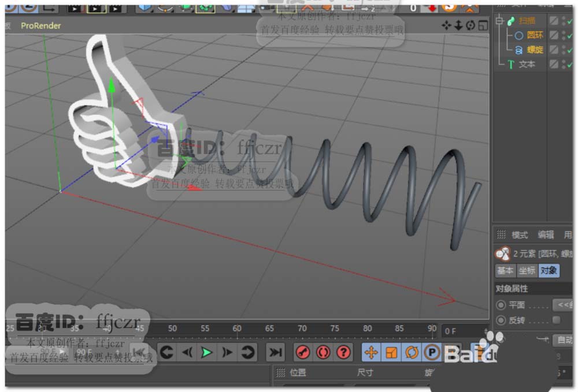Click the keyframe selection question-mark icon

(x=343, y=352)
